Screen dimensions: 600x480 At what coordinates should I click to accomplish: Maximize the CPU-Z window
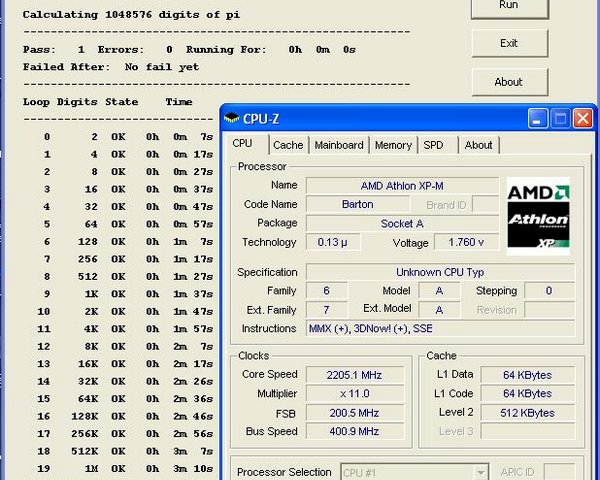pos(560,119)
